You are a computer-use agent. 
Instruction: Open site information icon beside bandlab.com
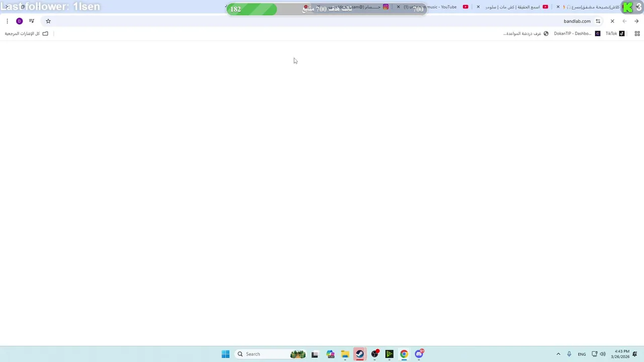pyautogui.click(x=598, y=21)
